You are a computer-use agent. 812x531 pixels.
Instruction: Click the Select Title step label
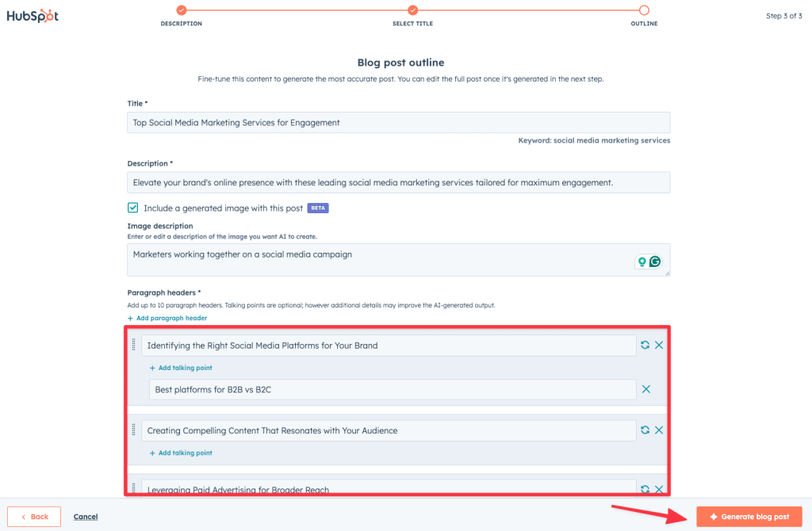(412, 24)
